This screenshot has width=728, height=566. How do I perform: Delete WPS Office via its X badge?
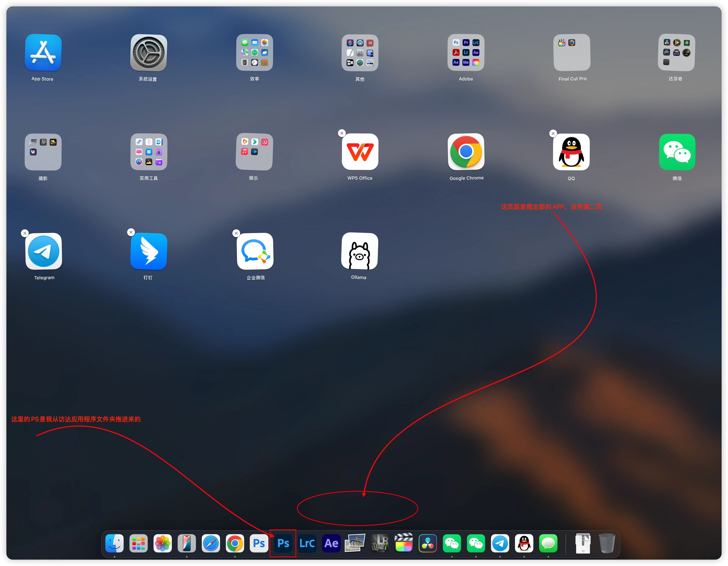point(342,133)
